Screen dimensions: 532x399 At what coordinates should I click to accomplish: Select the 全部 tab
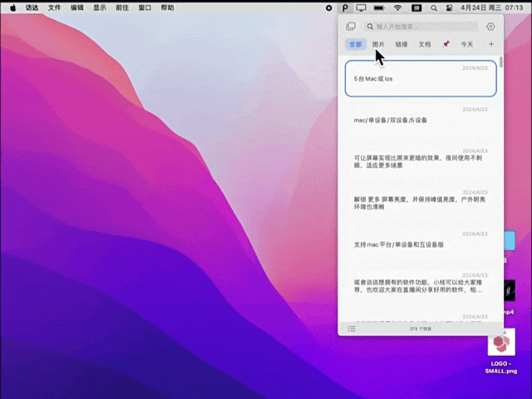click(356, 44)
